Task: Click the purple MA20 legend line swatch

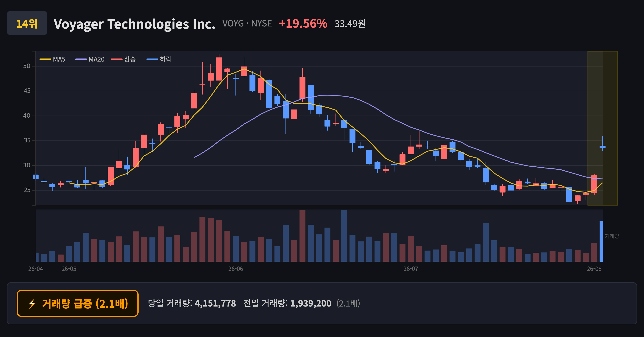Action: pyautogui.click(x=81, y=59)
